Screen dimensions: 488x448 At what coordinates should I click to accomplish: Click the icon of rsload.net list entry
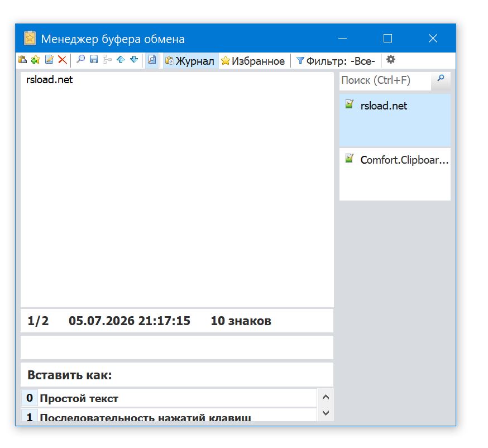point(349,104)
